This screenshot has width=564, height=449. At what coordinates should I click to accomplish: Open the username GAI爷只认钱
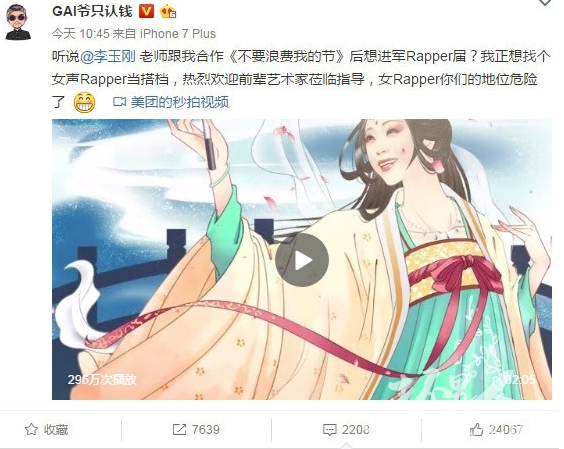(92, 11)
